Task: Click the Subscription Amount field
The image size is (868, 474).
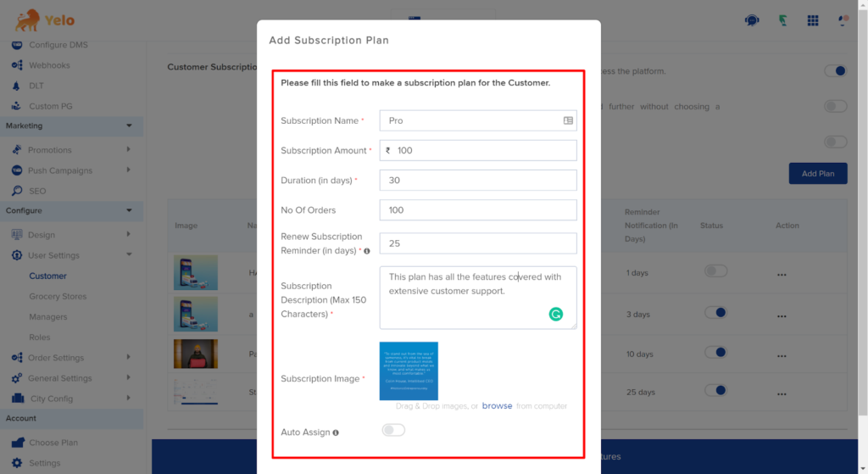Action: click(478, 151)
